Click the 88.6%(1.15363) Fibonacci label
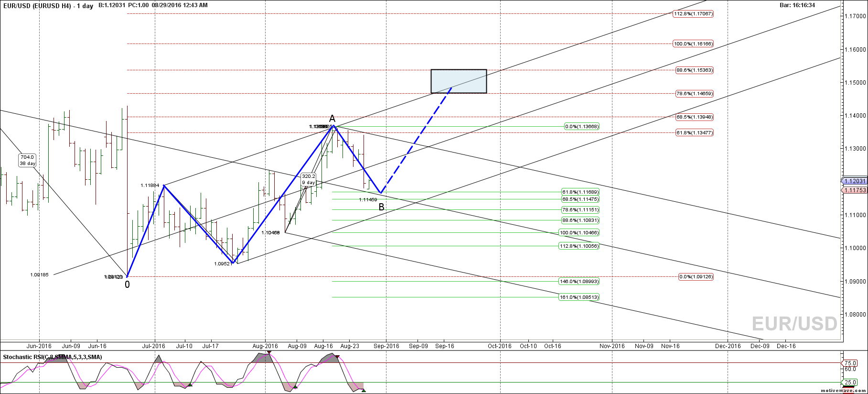Screen dimensions: 868x394 point(695,70)
